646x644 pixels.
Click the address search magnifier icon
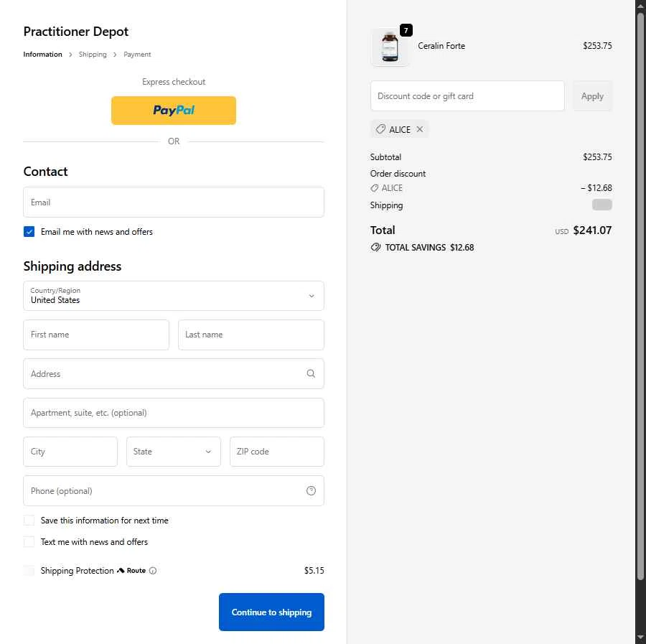[x=311, y=374]
